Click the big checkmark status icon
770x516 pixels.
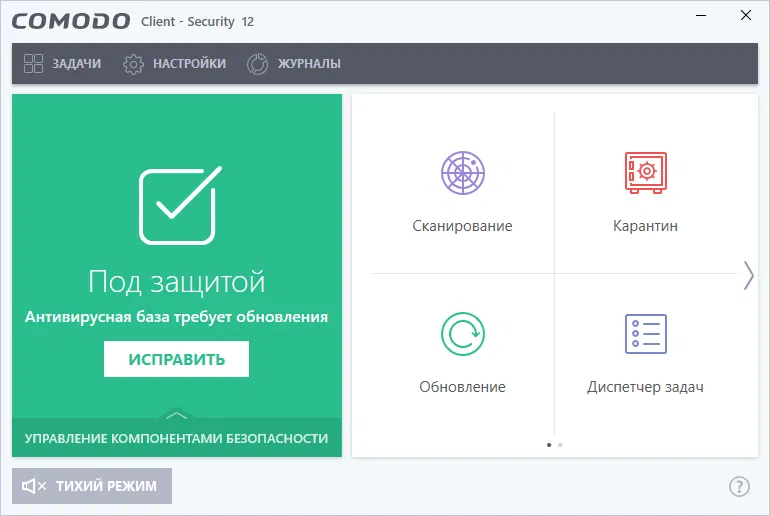pos(180,205)
